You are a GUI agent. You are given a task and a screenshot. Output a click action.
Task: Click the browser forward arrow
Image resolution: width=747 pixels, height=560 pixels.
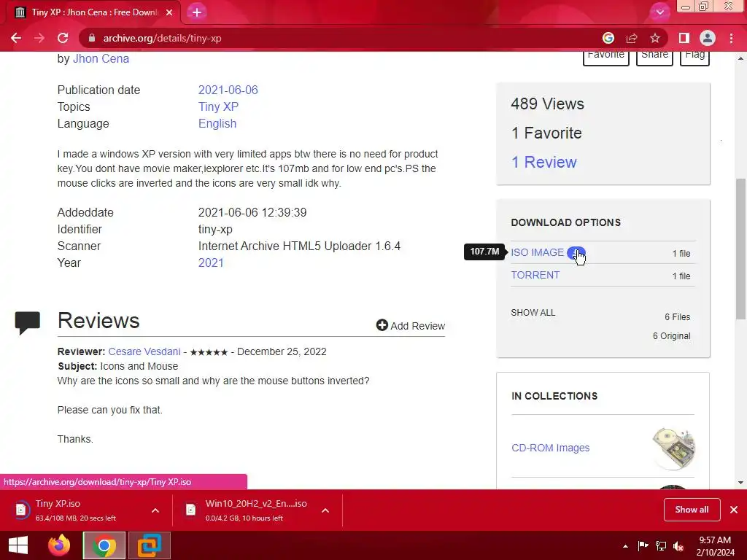39,38
